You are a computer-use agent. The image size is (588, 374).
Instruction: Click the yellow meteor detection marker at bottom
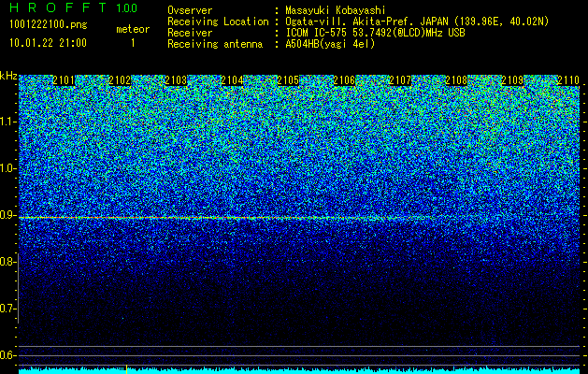tap(127, 369)
